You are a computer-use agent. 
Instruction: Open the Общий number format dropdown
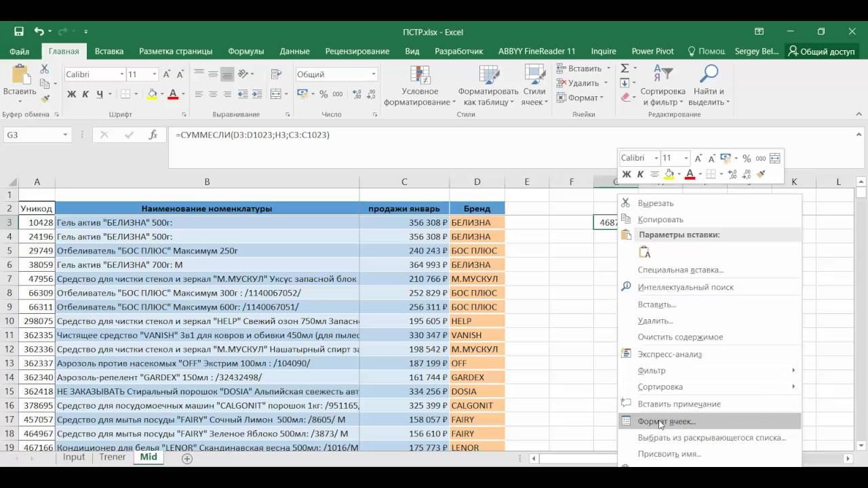click(x=373, y=75)
